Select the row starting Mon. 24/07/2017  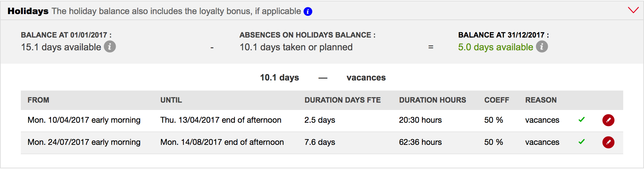84,142
